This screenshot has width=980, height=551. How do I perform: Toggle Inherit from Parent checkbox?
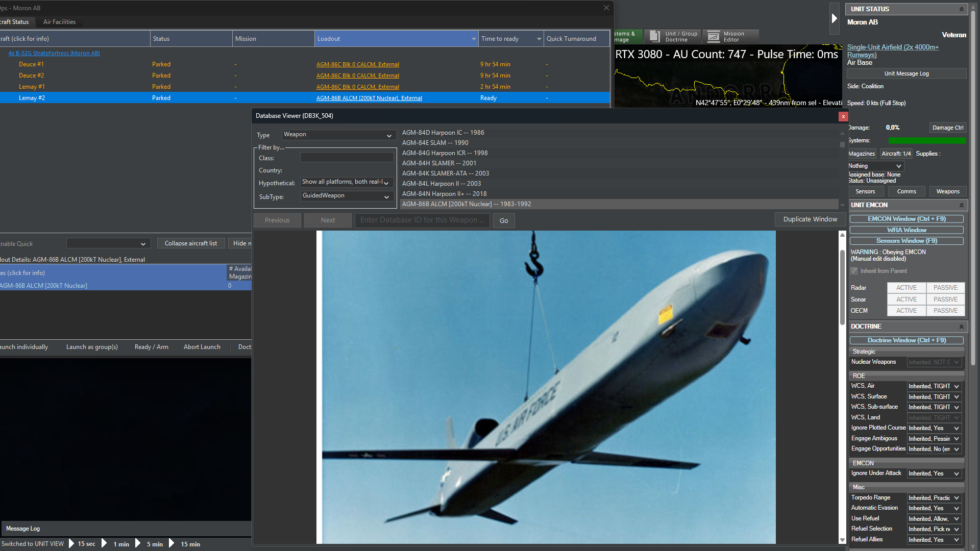click(x=854, y=271)
